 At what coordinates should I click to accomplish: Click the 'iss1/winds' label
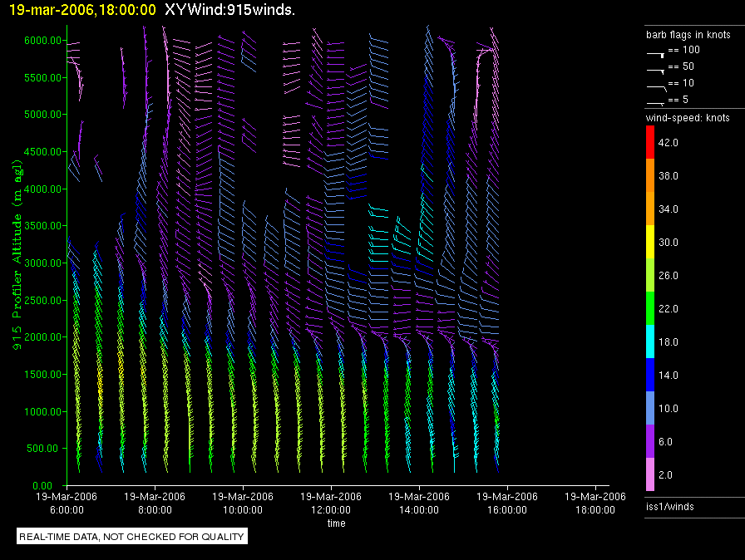669,506
